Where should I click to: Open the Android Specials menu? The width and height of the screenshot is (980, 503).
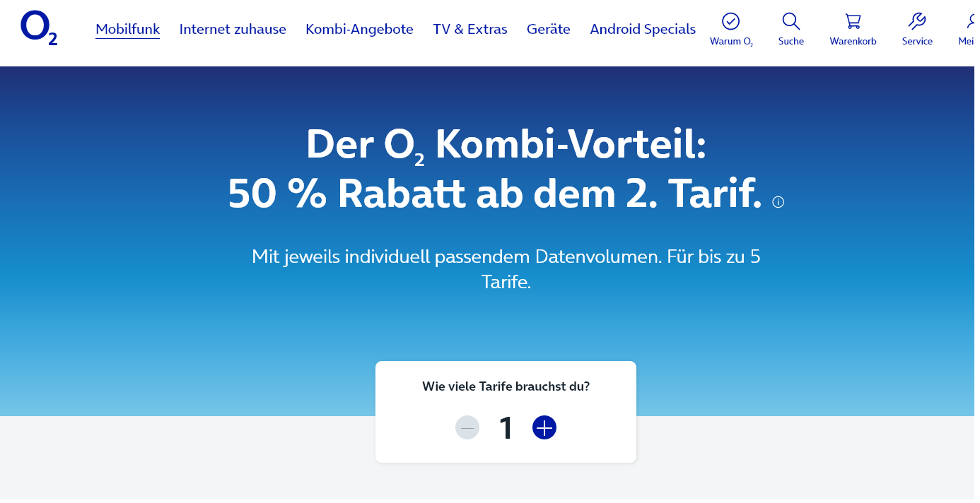(643, 29)
